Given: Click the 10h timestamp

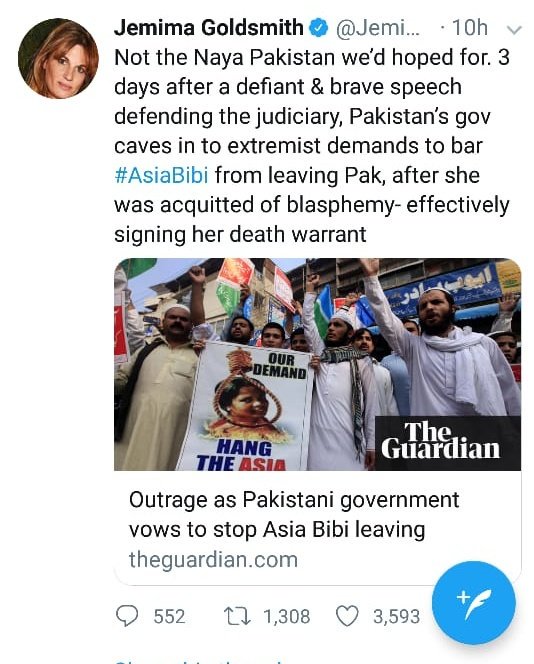Looking at the screenshot, I should click(x=470, y=28).
